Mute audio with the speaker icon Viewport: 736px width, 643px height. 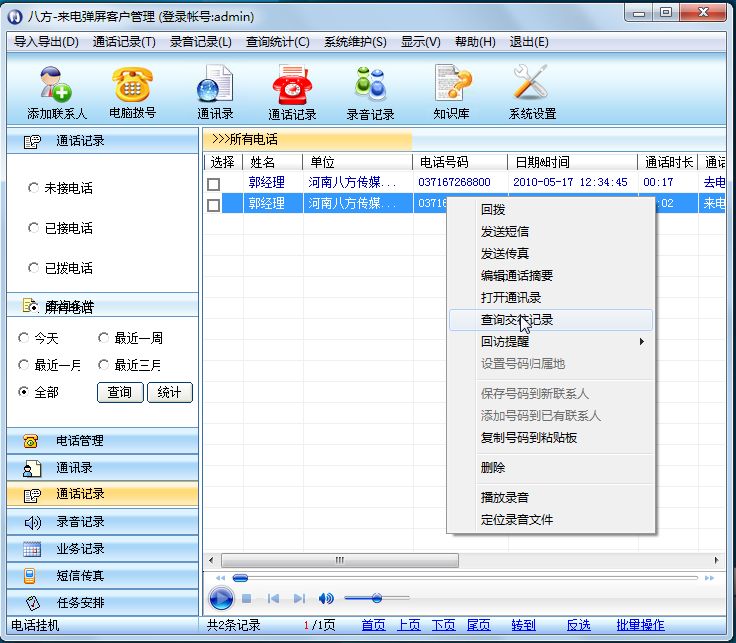326,598
